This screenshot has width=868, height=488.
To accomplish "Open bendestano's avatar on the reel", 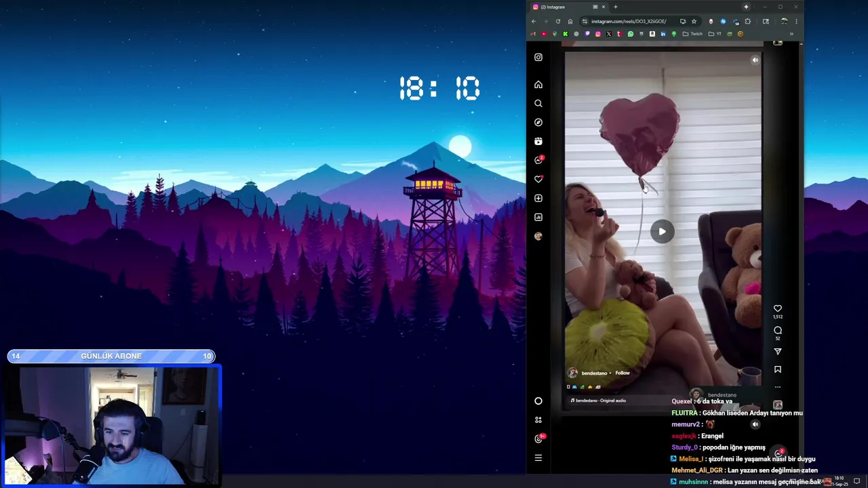I will (x=573, y=373).
